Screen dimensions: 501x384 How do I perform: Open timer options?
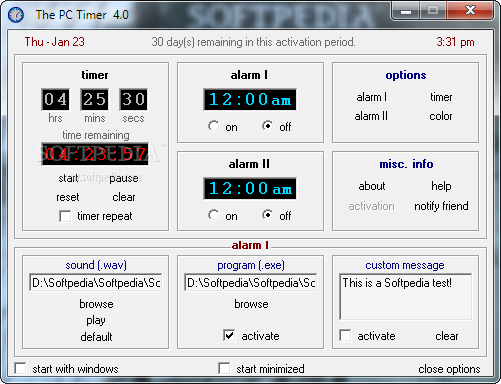[x=441, y=97]
